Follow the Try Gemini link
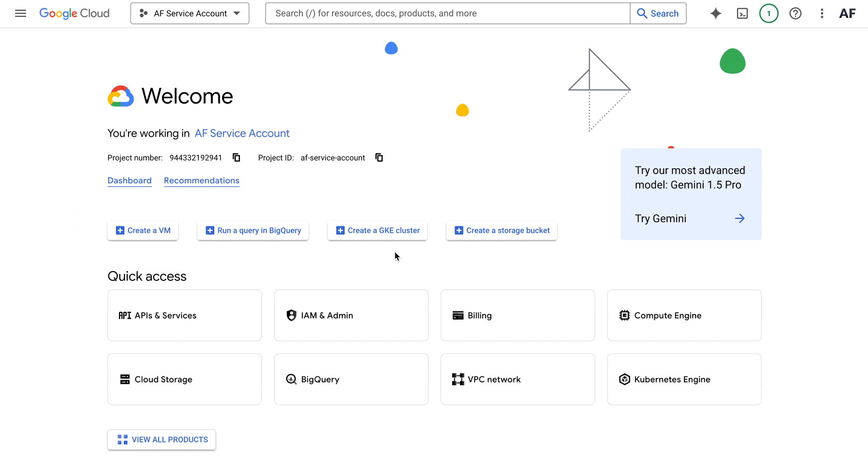 point(661,218)
